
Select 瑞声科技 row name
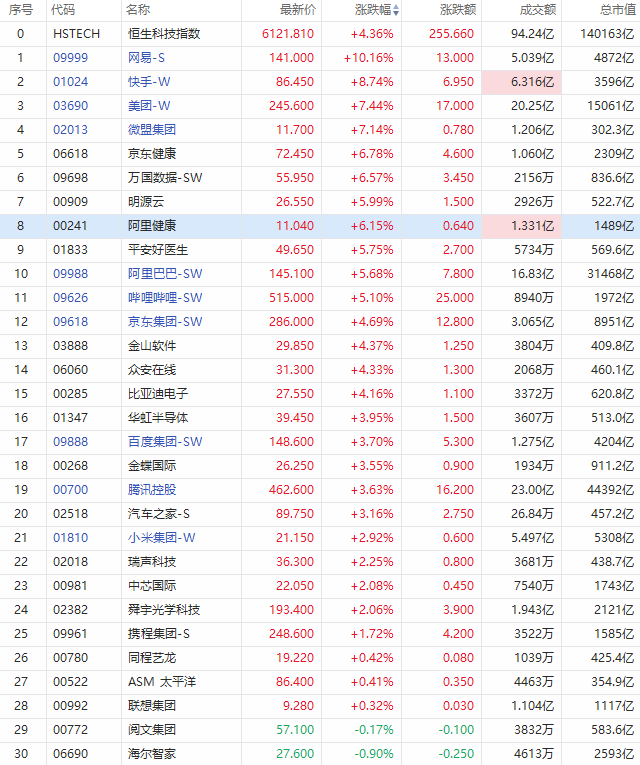tap(152, 562)
